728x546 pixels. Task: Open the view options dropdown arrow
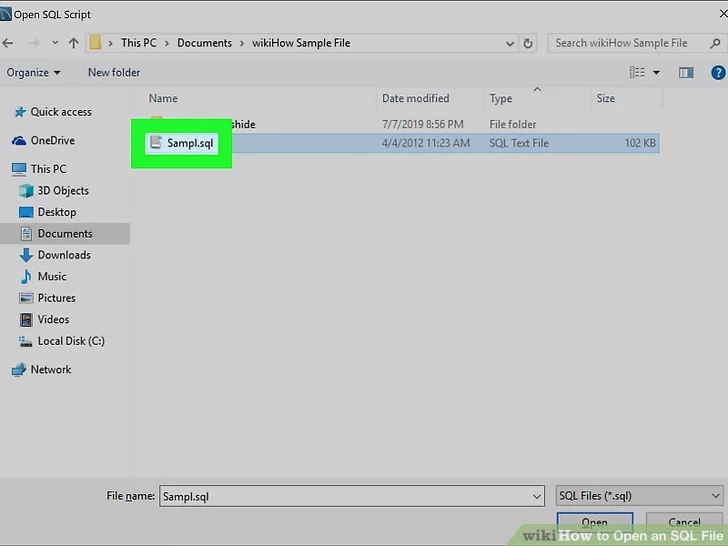pyautogui.click(x=657, y=72)
